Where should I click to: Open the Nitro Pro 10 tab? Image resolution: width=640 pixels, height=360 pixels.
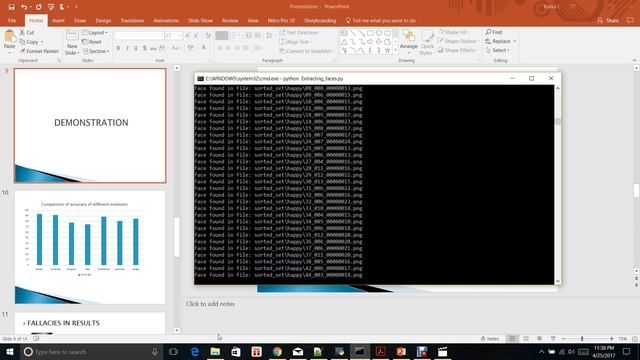[x=281, y=20]
